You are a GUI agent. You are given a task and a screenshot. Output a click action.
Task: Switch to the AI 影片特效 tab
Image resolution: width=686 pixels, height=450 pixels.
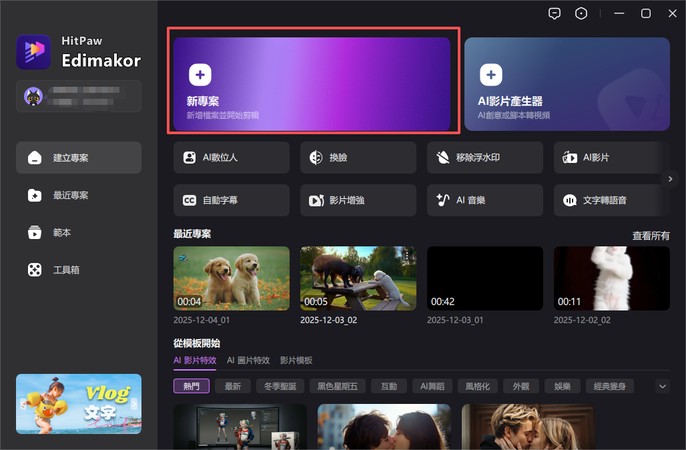click(x=195, y=360)
